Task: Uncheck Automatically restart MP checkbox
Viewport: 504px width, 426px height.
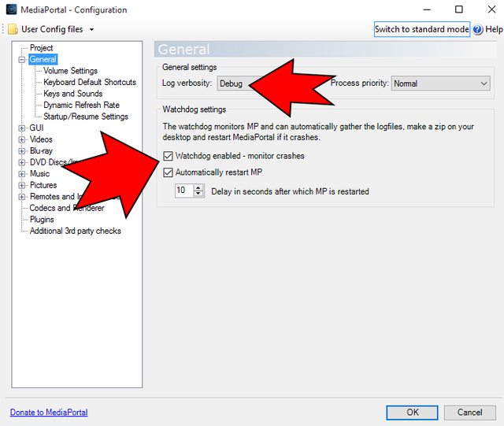Action: pos(168,172)
